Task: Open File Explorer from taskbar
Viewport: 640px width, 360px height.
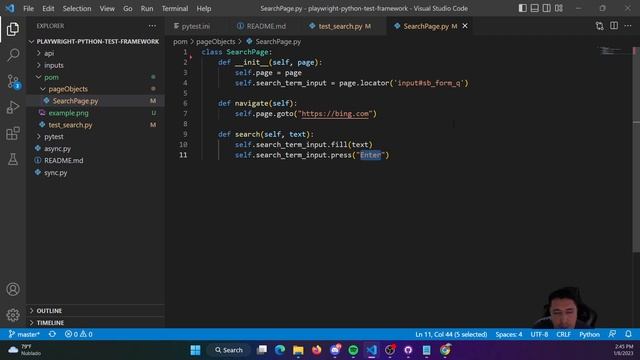Action: click(298, 350)
